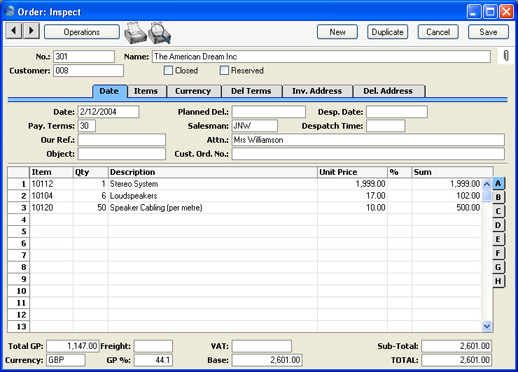The image size is (518, 372).
Task: Open the Inv. Address tab
Action: tap(317, 91)
